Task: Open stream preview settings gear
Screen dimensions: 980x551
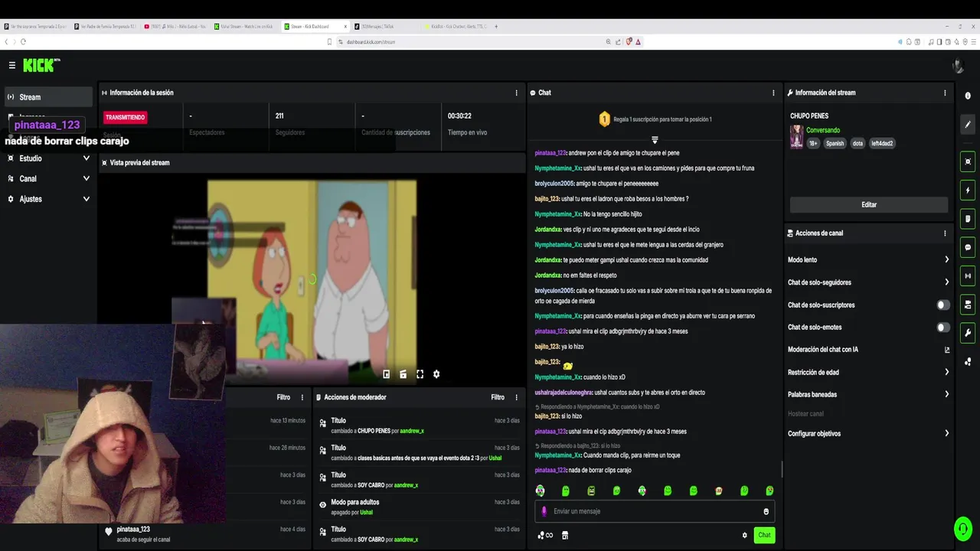Action: tap(436, 374)
